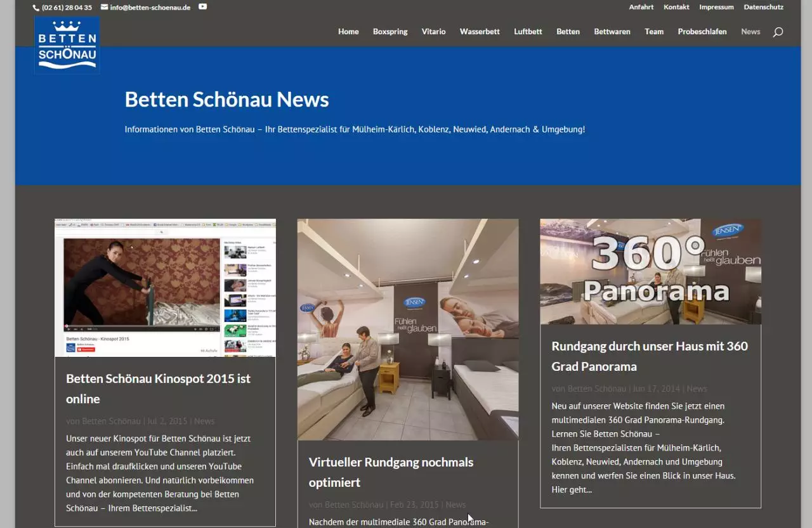Open the Team menu item
Viewport: 812px width, 528px height.
coord(654,32)
